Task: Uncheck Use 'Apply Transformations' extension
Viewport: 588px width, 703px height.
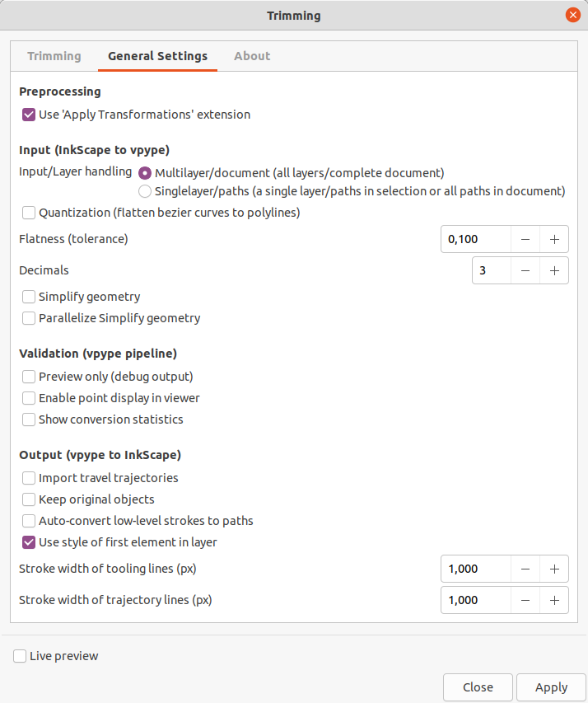Action: point(29,115)
